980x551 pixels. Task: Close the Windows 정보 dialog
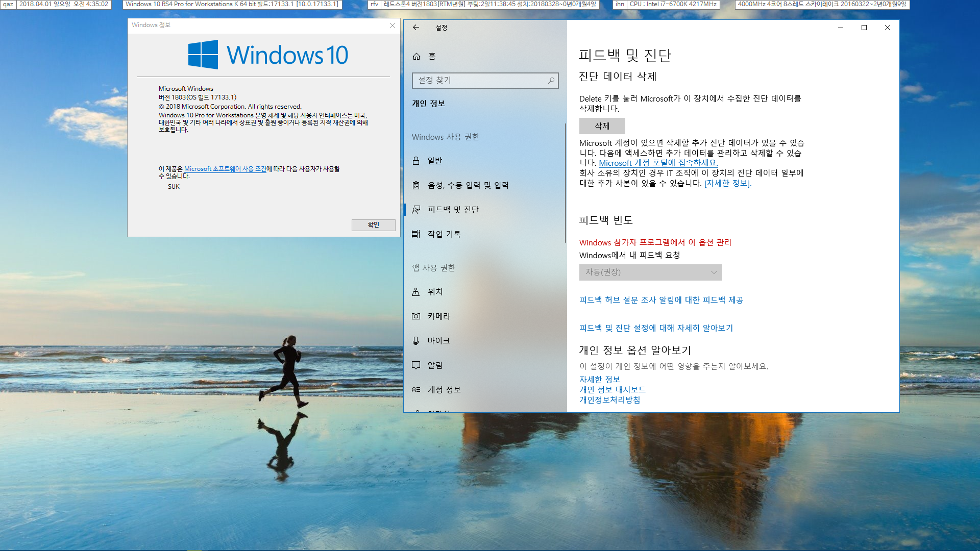(x=393, y=26)
